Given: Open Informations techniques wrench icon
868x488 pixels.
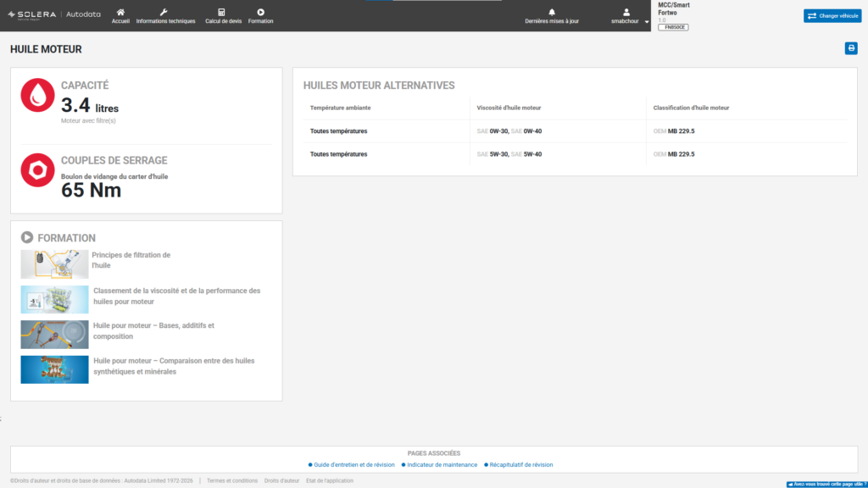Looking at the screenshot, I should (164, 12).
